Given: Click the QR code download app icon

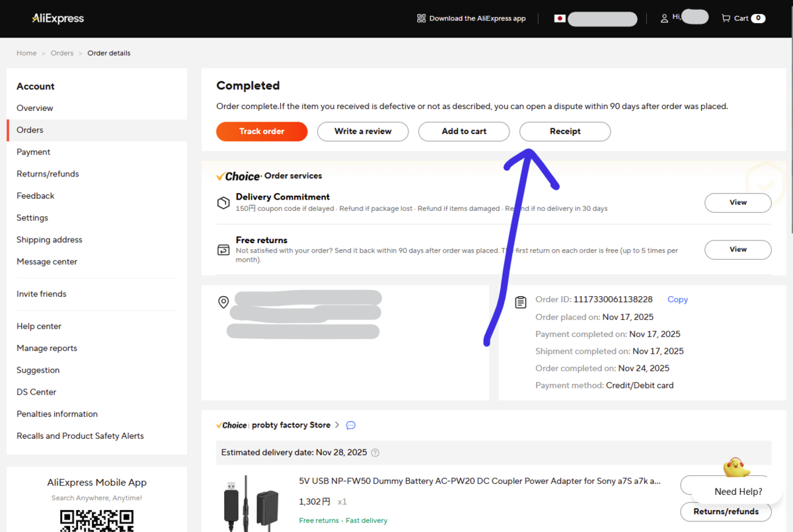Looking at the screenshot, I should click(421, 19).
